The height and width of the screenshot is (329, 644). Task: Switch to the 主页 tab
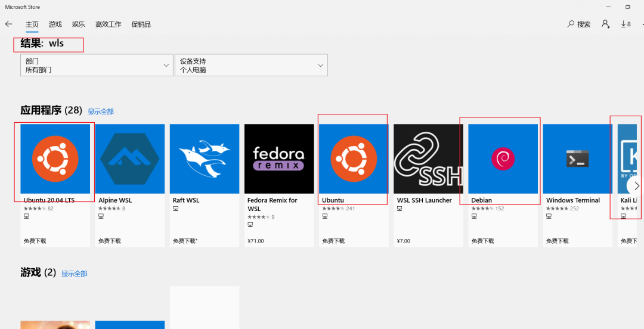coord(32,24)
